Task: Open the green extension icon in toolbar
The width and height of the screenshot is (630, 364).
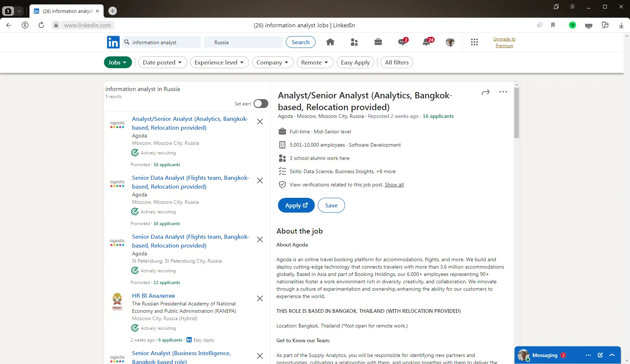Action: click(572, 25)
